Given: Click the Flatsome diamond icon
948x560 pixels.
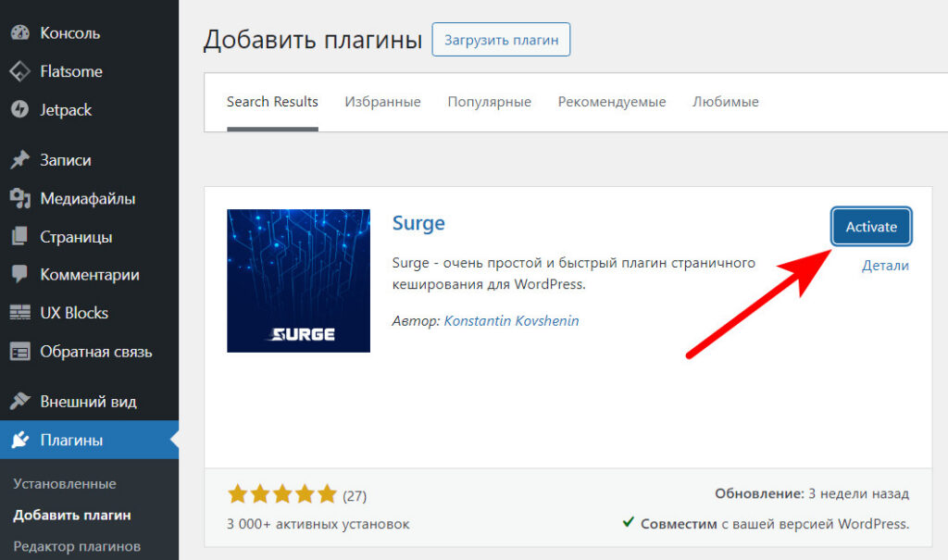Looking at the screenshot, I should click(x=20, y=71).
